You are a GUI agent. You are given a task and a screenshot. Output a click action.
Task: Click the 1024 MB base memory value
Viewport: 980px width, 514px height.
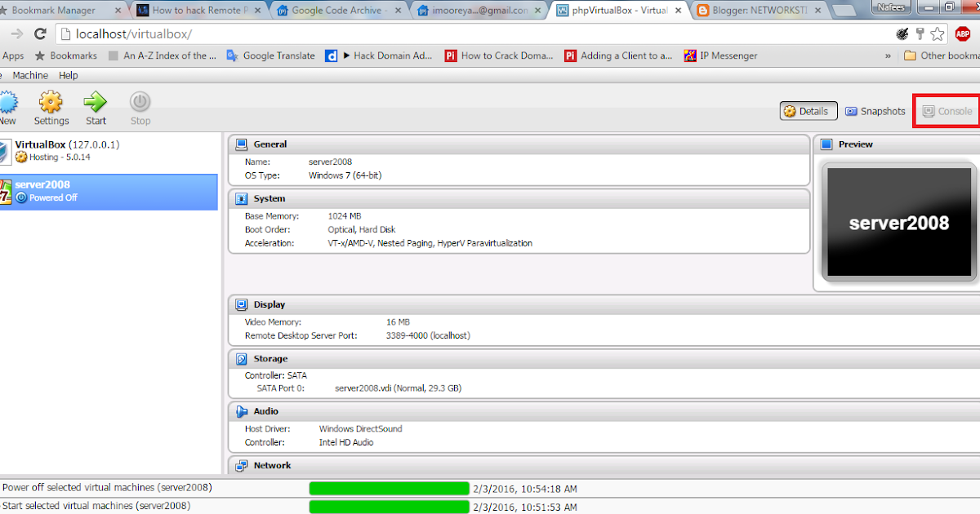click(345, 216)
